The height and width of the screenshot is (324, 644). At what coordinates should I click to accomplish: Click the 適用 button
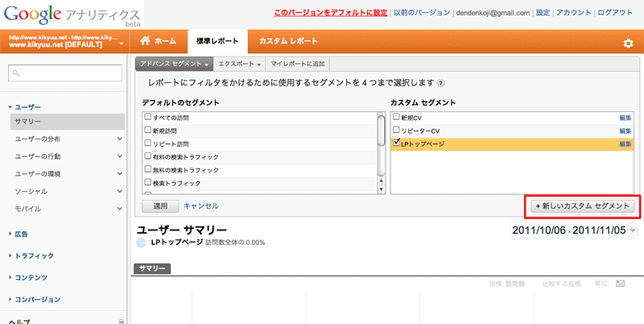click(160, 206)
